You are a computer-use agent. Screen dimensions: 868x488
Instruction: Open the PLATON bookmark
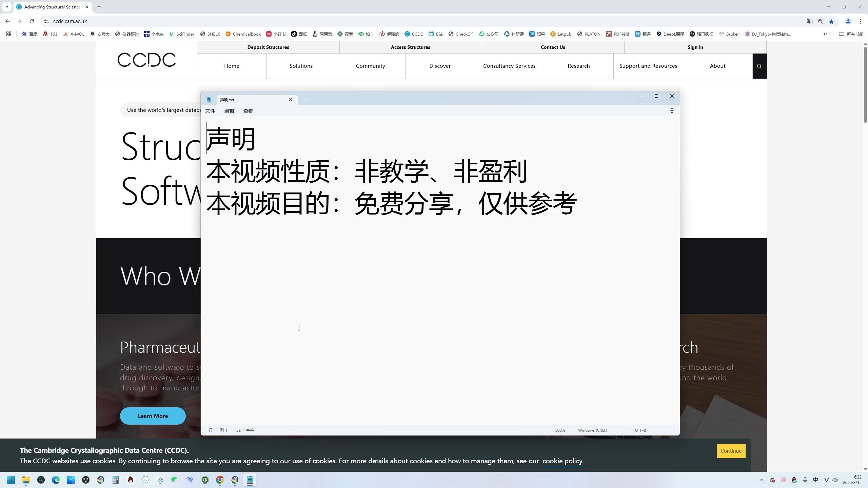coord(589,34)
